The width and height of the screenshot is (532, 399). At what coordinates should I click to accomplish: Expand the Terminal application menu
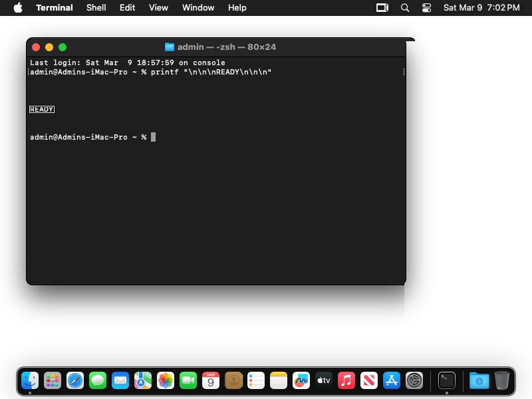(x=55, y=8)
